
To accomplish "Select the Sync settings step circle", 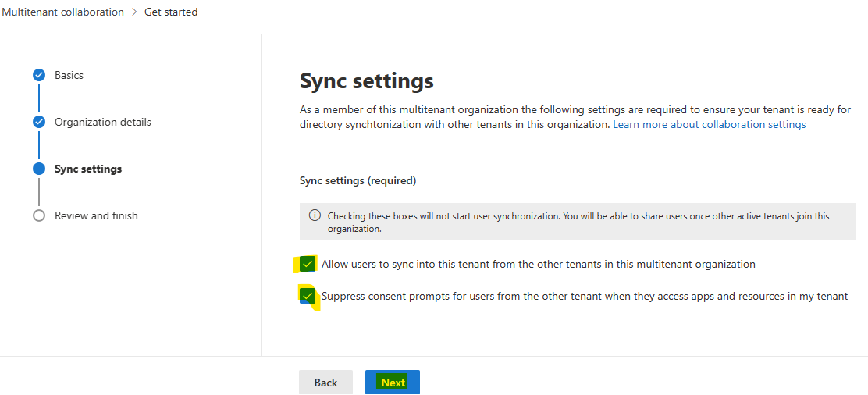I will coord(39,169).
